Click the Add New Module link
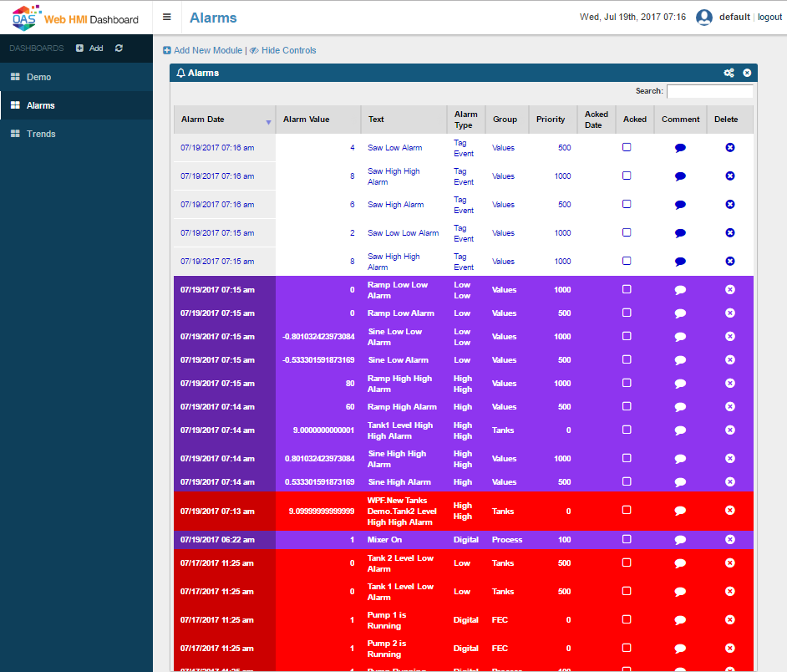Screen dimensions: 787x672 [203, 50]
